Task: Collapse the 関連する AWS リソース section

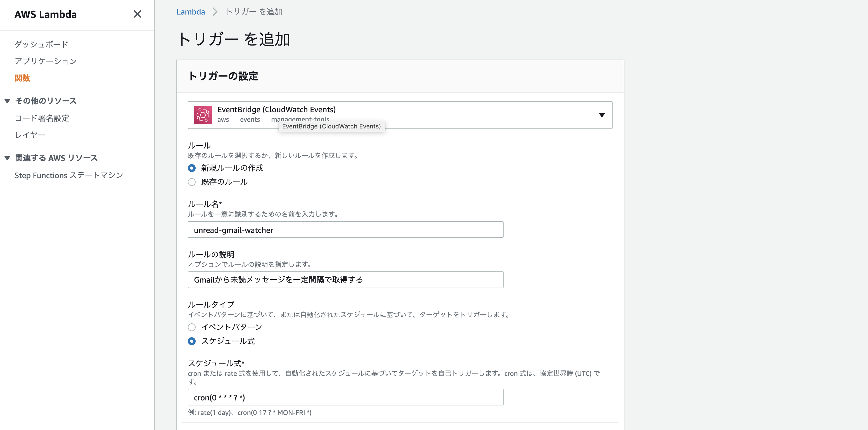Action: [x=8, y=158]
